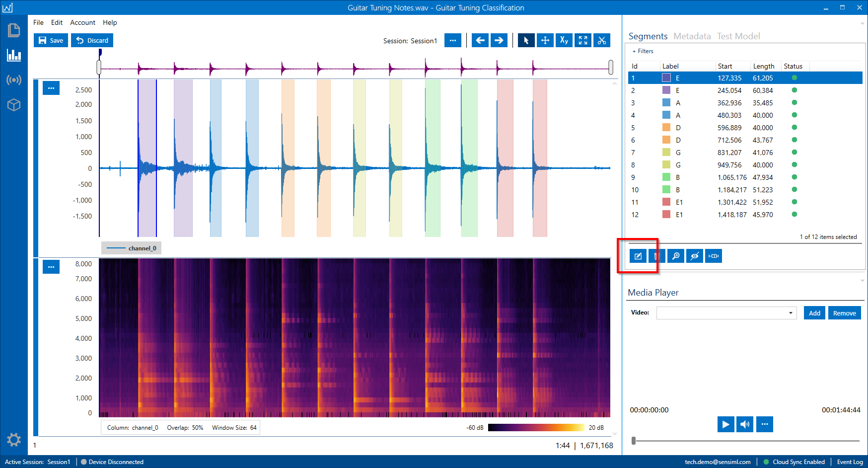Select segment row 9 starting 1,065,176
Viewport: 868px width, 468px height.
[745, 177]
